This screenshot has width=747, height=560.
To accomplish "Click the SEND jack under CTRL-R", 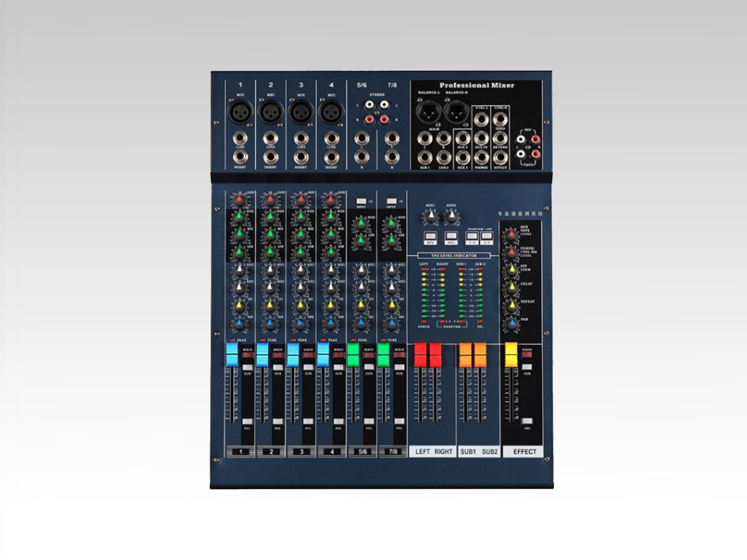I will [500, 119].
